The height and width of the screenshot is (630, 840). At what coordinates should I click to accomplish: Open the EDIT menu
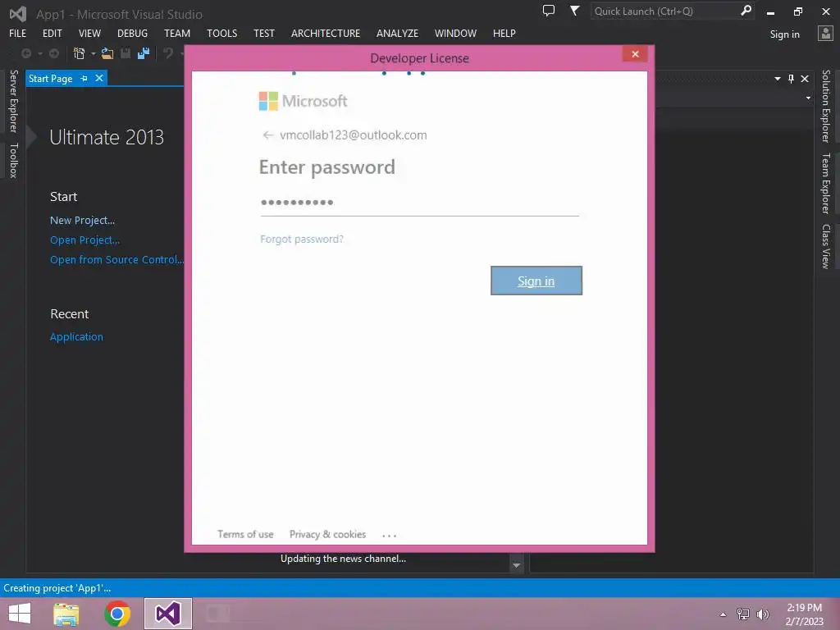[52, 33]
